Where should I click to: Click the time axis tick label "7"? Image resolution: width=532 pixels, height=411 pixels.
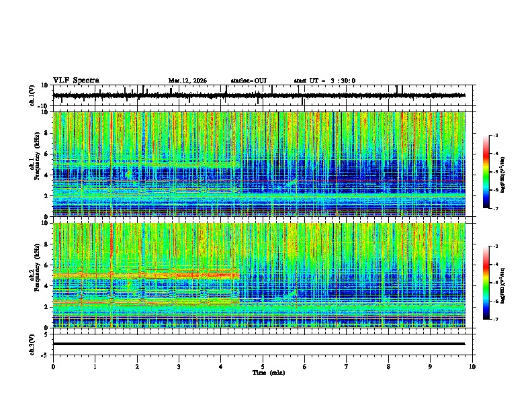click(347, 367)
